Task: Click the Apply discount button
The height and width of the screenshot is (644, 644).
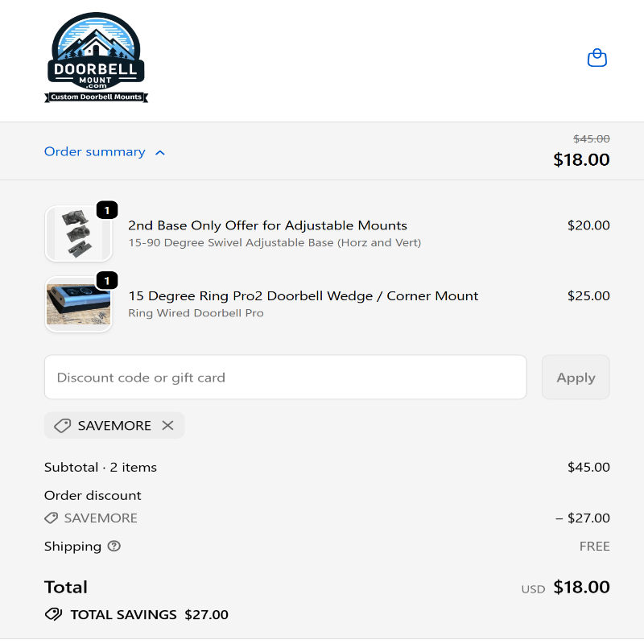Action: [x=576, y=377]
